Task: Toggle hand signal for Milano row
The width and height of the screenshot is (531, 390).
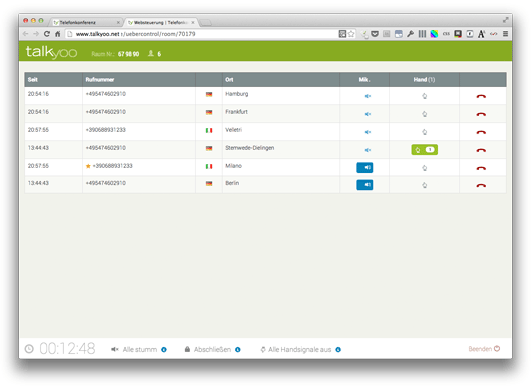Action: pyautogui.click(x=424, y=168)
